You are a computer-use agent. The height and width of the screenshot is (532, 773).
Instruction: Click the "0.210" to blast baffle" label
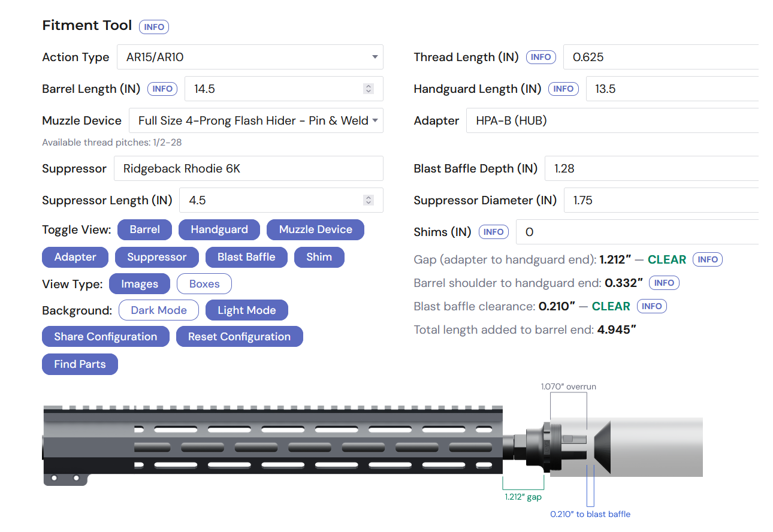point(590,514)
